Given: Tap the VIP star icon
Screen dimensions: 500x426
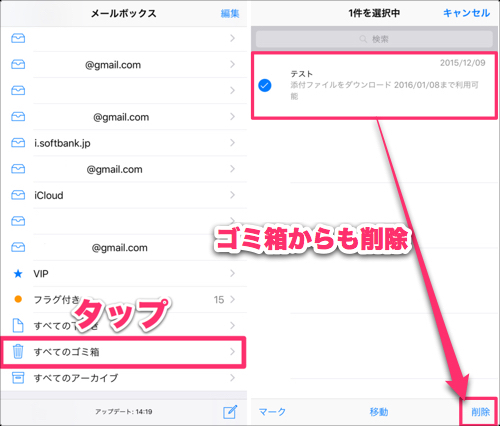Looking at the screenshot, I should click(18, 274).
